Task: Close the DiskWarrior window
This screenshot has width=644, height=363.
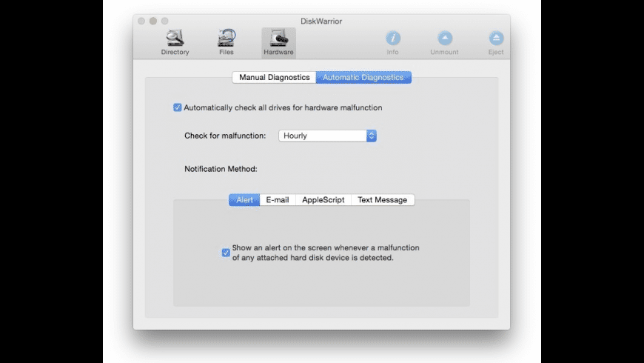Action: 141,21
